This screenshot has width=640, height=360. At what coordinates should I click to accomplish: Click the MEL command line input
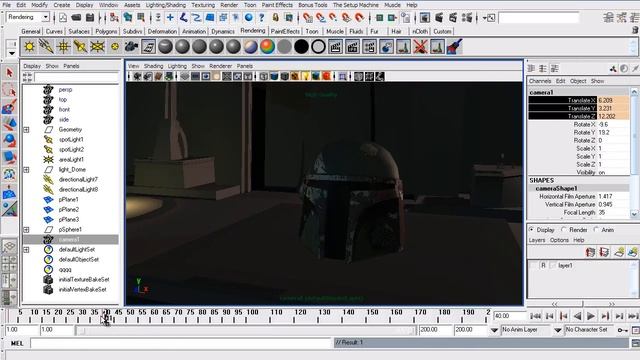181,343
